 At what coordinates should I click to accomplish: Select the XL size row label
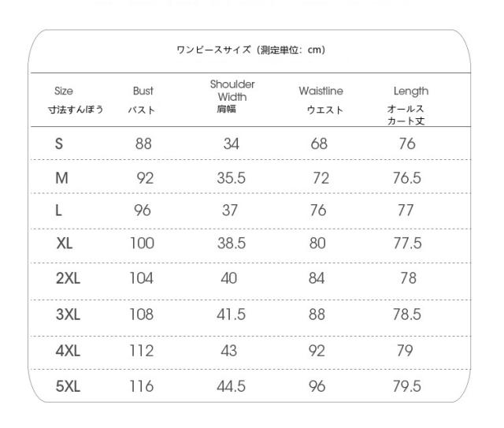pyautogui.click(x=65, y=244)
